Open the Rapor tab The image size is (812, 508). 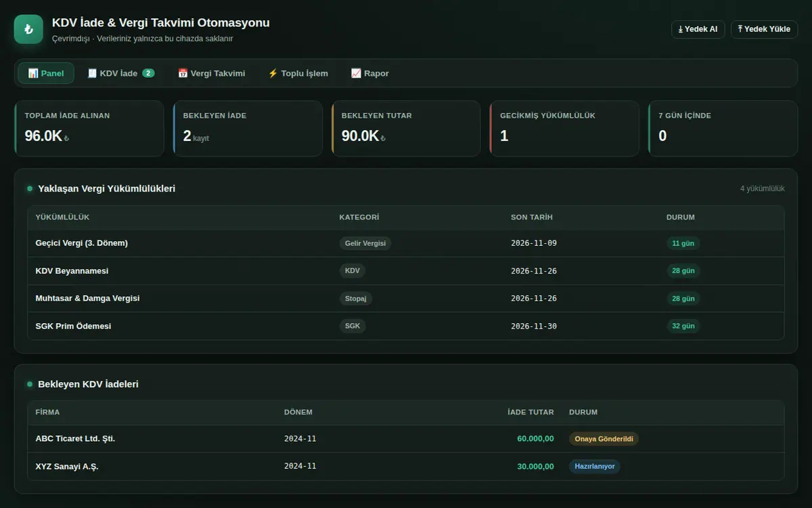370,73
